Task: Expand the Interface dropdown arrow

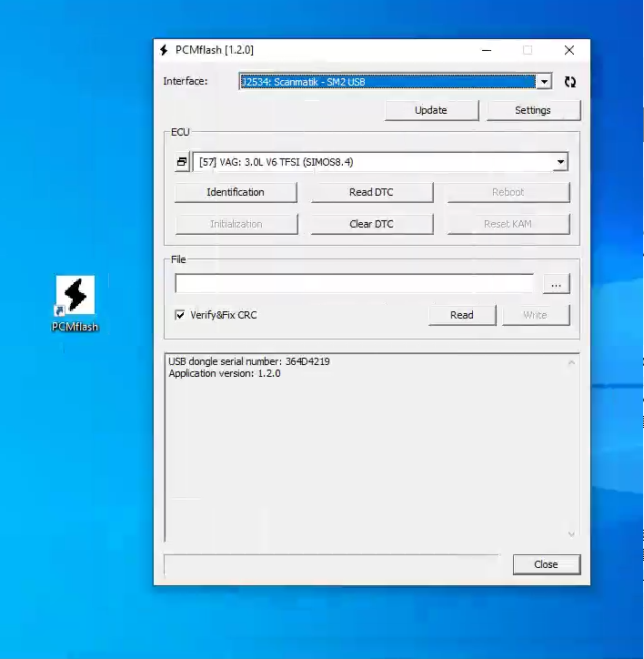Action: click(x=544, y=82)
